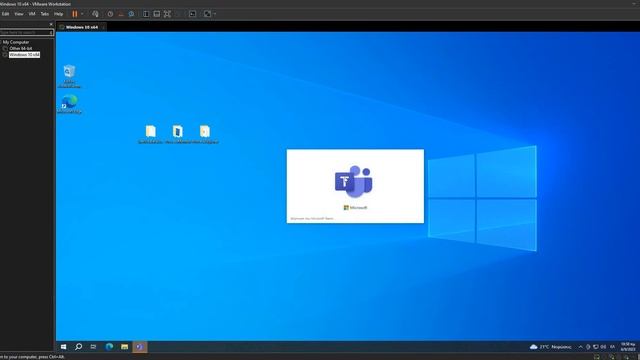Toggle the Show Library sidebar toolbar icon
Viewport: 640px width, 360px height.
(x=146, y=14)
